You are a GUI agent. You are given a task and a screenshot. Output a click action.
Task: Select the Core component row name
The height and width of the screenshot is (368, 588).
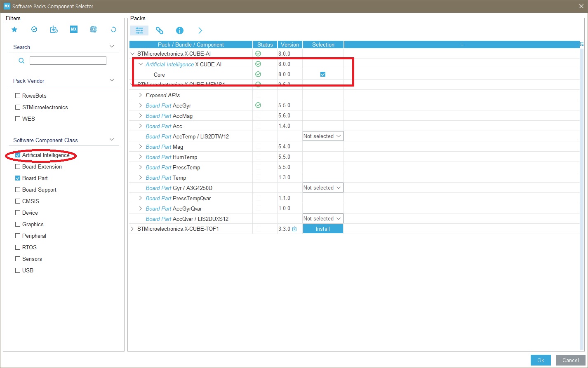pyautogui.click(x=159, y=75)
